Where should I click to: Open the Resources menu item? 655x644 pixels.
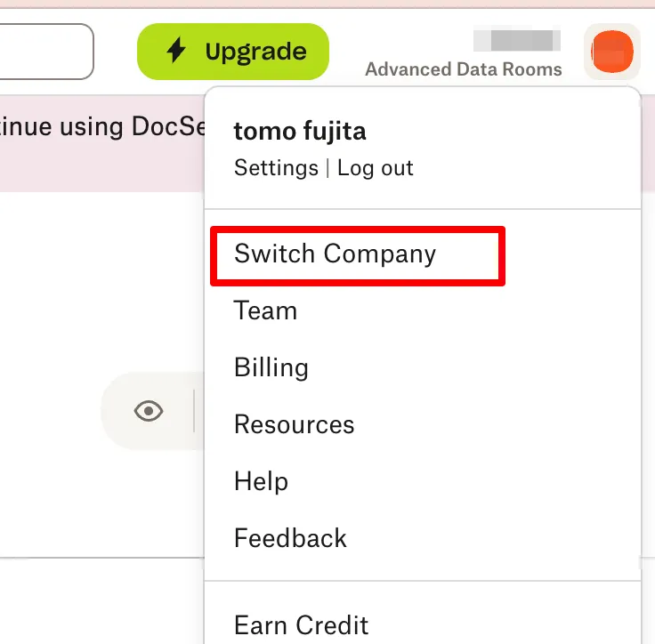(x=294, y=425)
